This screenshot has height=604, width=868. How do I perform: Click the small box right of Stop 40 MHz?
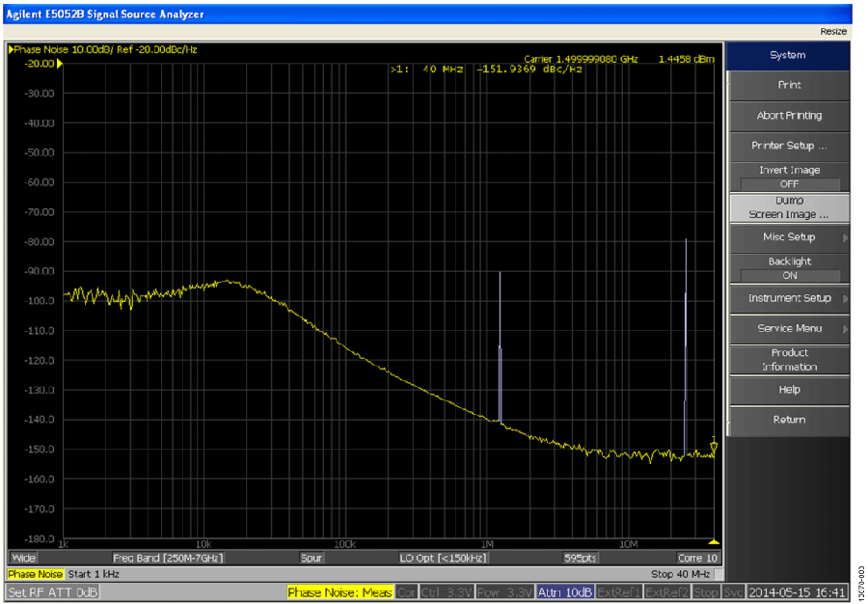pyautogui.click(x=718, y=574)
